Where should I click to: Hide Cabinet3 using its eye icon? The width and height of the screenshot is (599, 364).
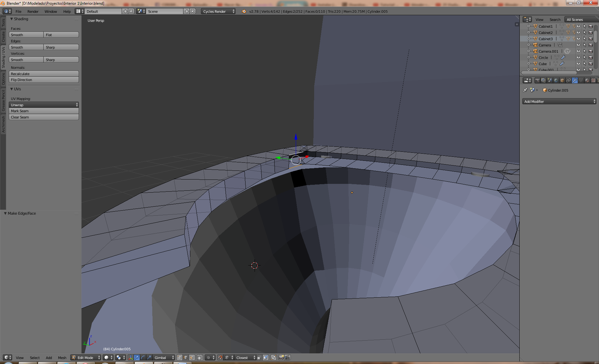point(578,39)
